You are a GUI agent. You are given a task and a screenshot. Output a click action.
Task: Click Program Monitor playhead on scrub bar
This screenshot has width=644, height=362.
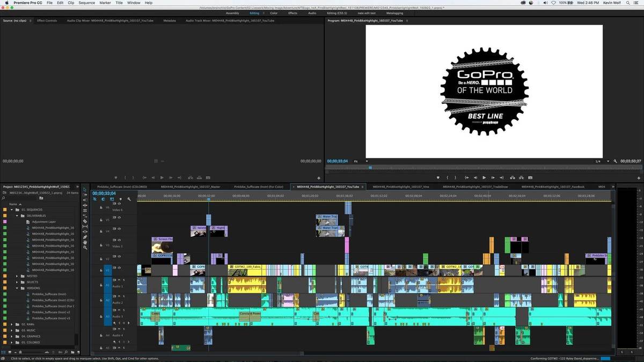point(370,168)
